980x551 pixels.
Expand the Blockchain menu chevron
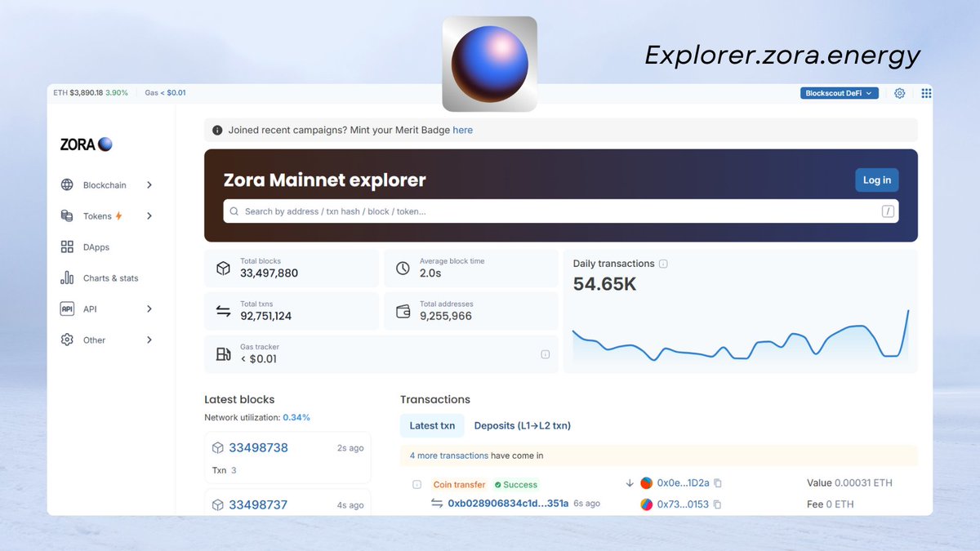point(149,185)
